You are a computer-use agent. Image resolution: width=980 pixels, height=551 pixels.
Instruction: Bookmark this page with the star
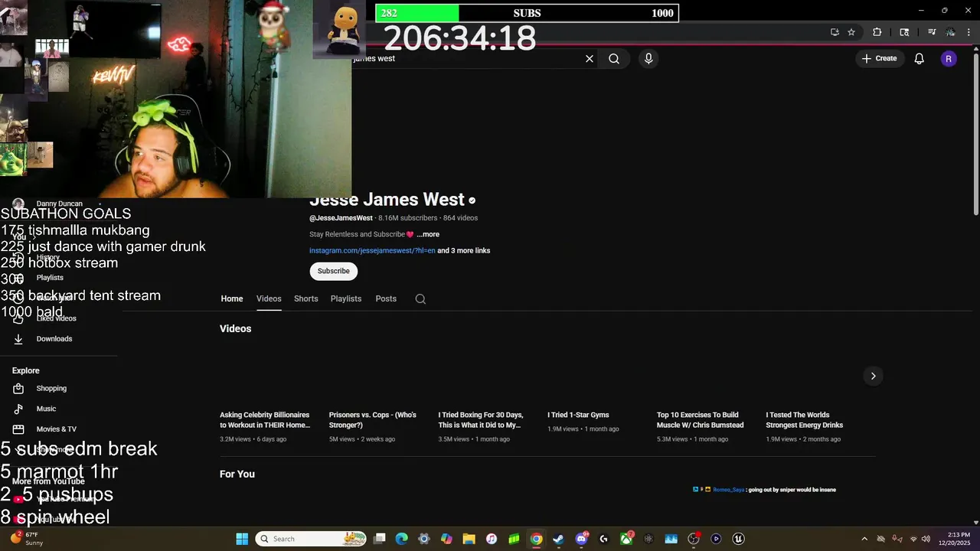pyautogui.click(x=851, y=32)
